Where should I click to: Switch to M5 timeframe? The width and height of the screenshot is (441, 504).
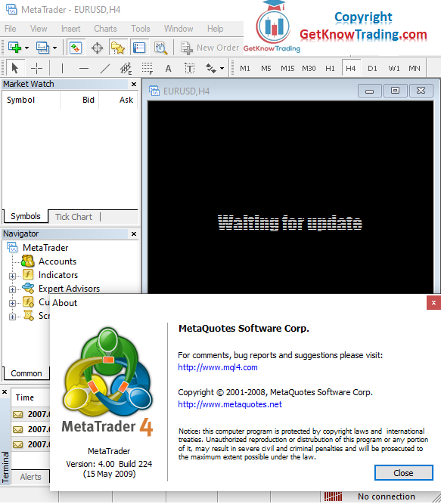266,69
